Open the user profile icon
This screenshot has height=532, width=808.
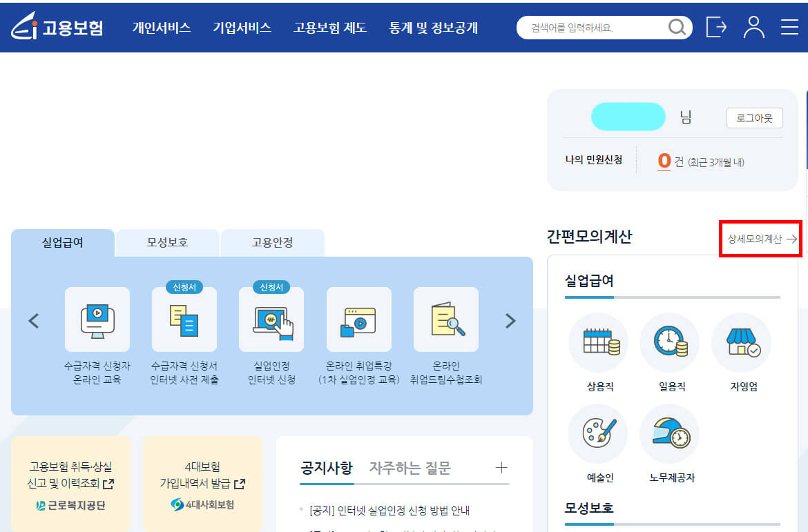coord(753,28)
